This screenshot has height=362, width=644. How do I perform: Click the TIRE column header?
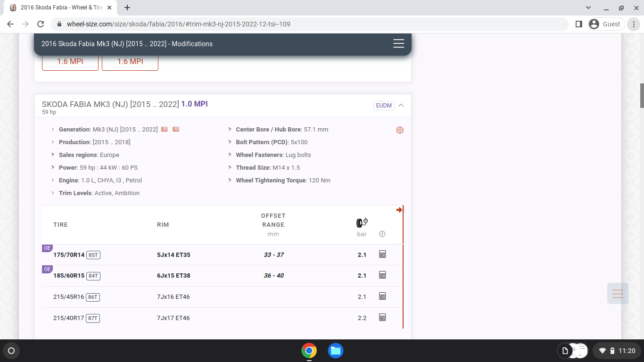point(60,225)
